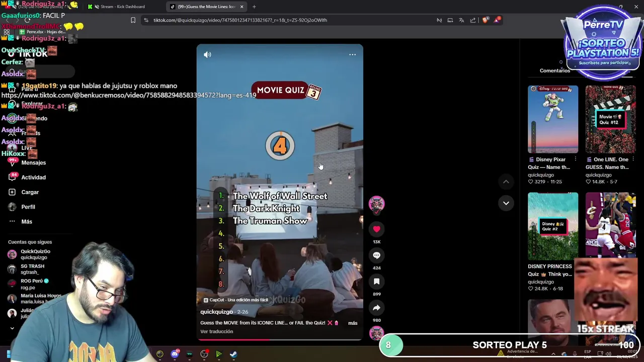This screenshot has height=362, width=644.
Task: Click the Actividad icon with 84 badge
Action: coord(12,177)
